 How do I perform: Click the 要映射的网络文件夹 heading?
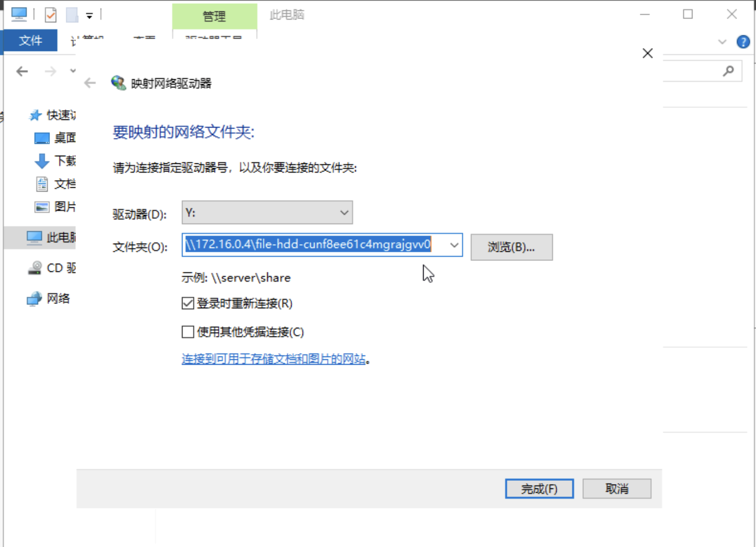pos(184,132)
